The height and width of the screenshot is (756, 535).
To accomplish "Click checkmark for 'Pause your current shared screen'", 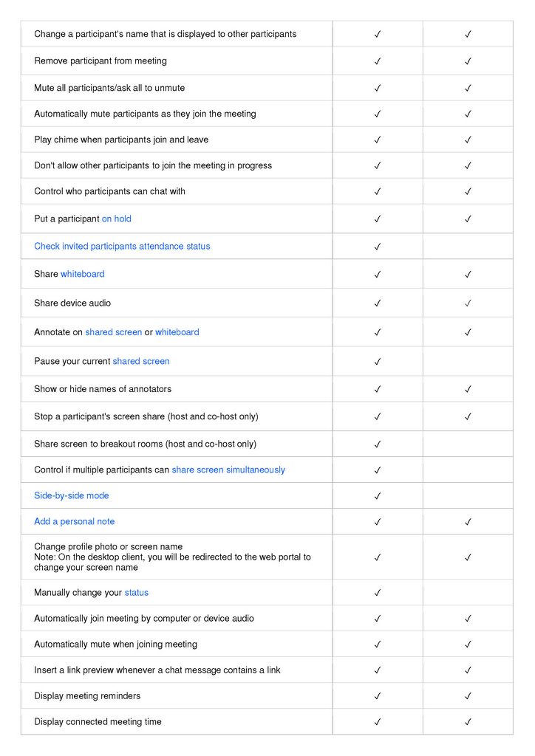I will (x=378, y=362).
